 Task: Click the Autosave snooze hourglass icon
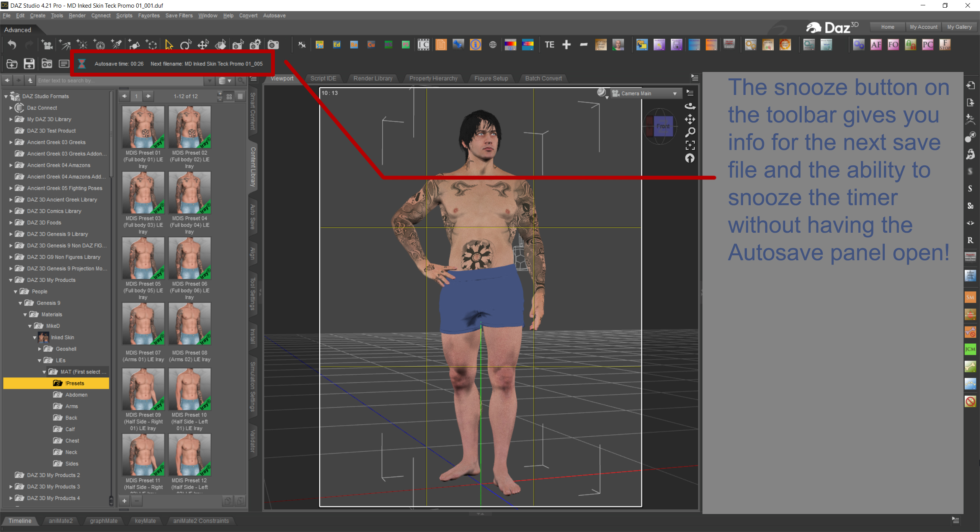coord(82,64)
